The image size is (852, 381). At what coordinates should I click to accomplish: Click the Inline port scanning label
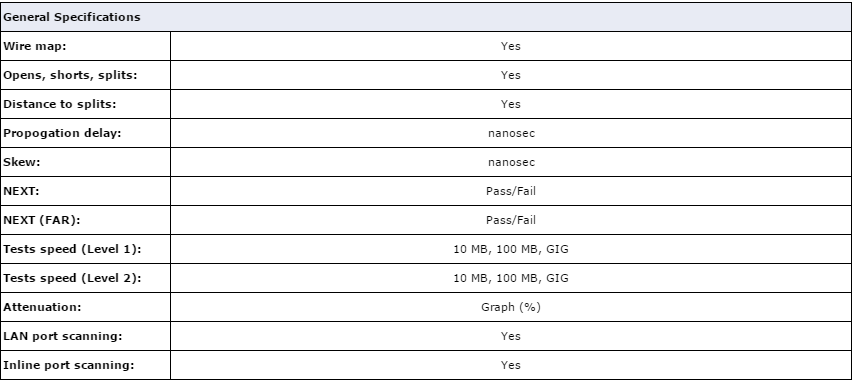point(68,365)
